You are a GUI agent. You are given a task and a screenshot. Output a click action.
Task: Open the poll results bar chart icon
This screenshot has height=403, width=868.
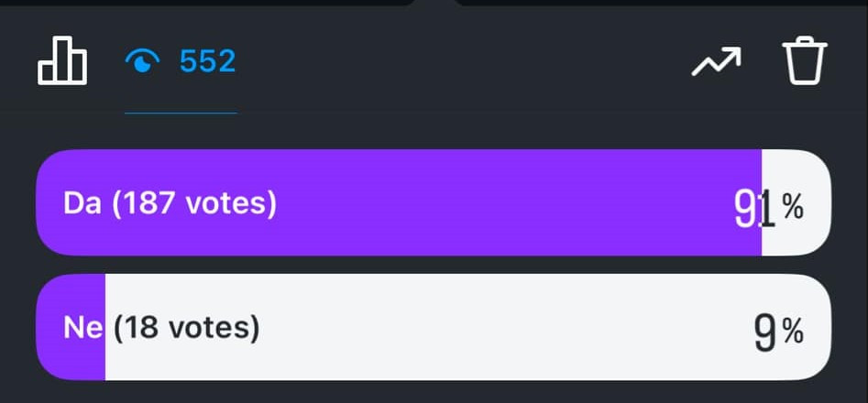62,60
